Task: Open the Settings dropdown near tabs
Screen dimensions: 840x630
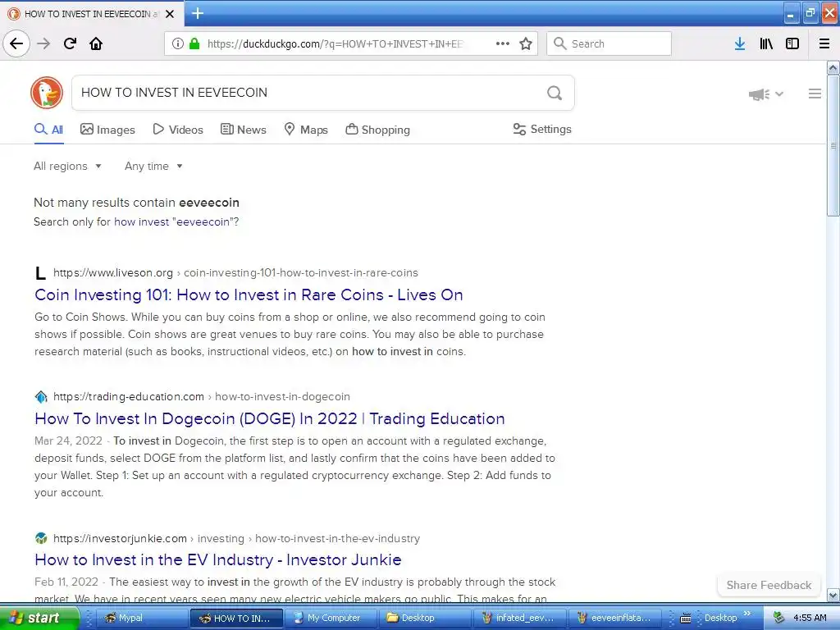Action: point(542,129)
